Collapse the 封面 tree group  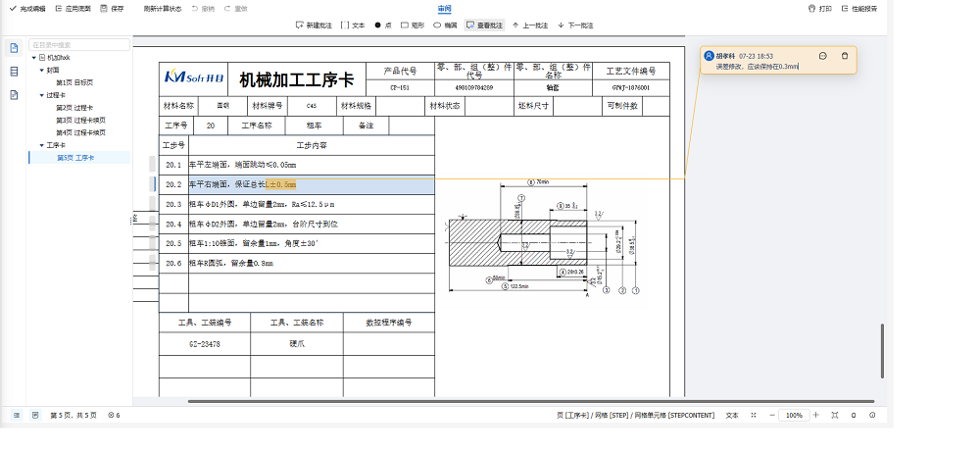point(42,70)
